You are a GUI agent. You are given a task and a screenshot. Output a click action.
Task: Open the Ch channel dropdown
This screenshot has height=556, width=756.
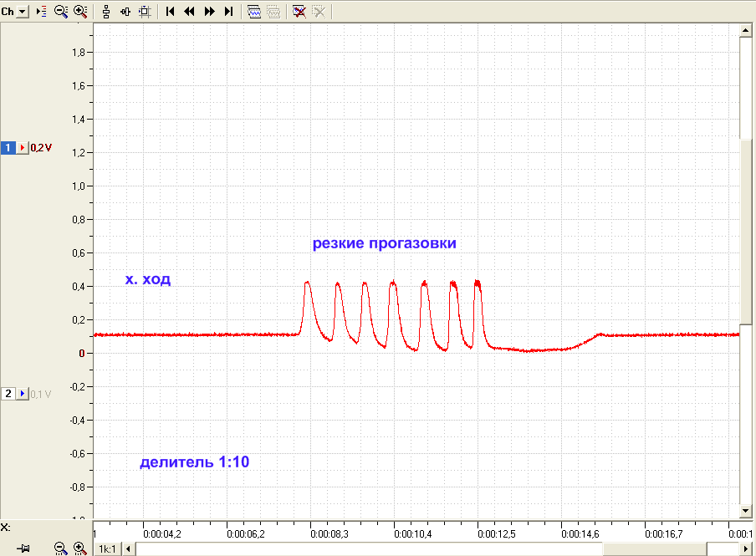point(23,11)
